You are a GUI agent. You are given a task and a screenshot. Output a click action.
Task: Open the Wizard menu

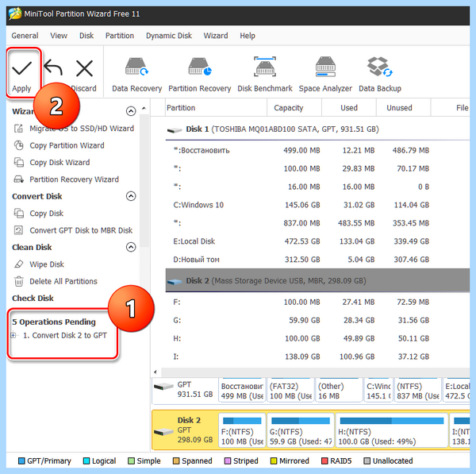[x=216, y=36]
